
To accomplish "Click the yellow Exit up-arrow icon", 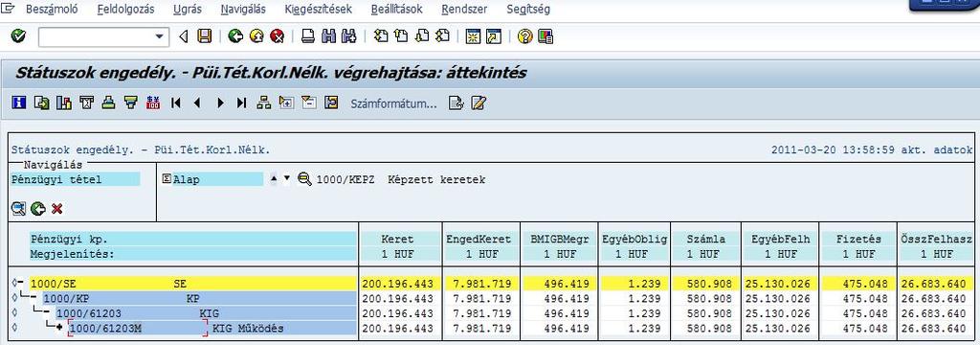I will (256, 37).
